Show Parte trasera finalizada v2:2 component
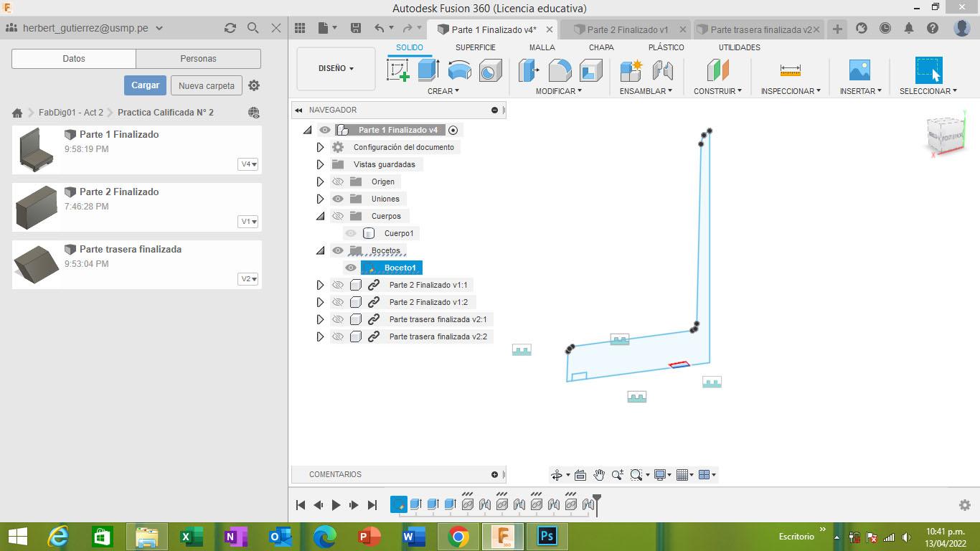Viewport: 980px width, 551px height. (x=338, y=336)
